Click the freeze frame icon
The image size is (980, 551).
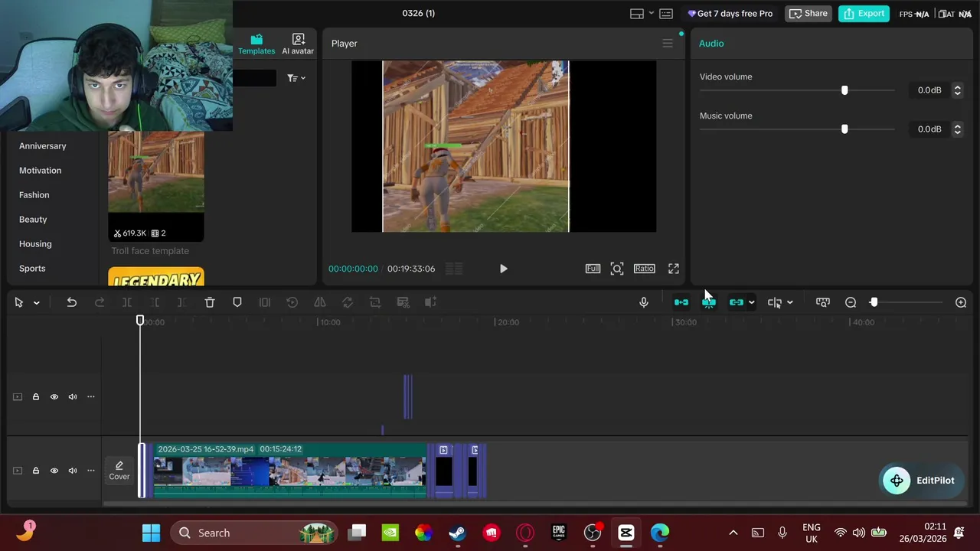pyautogui.click(x=265, y=302)
